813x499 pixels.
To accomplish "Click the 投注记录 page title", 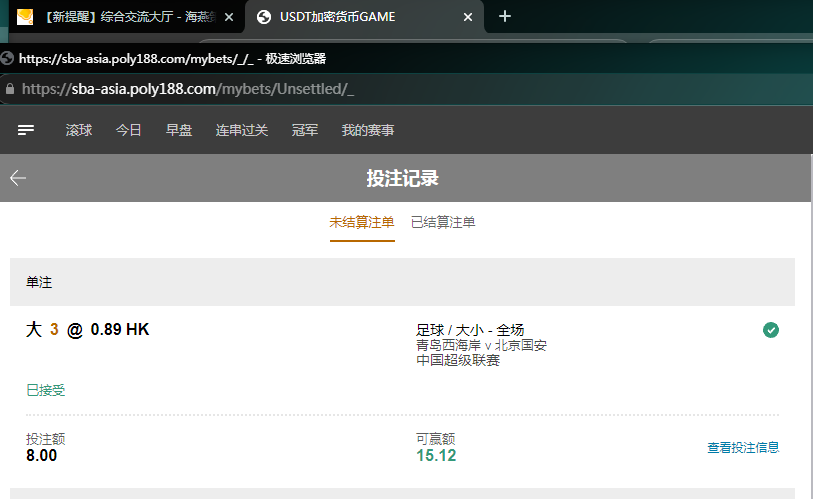I will coord(402,178).
